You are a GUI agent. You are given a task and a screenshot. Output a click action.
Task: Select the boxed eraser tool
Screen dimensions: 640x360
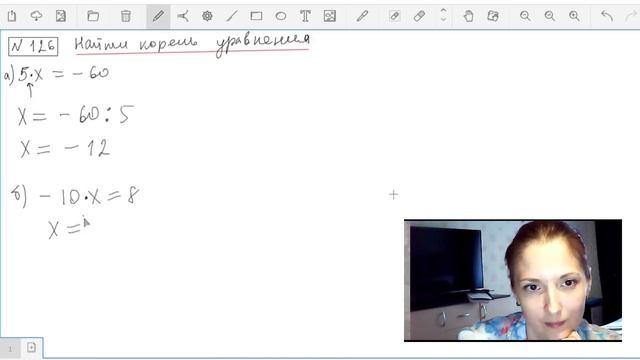[x=395, y=16]
